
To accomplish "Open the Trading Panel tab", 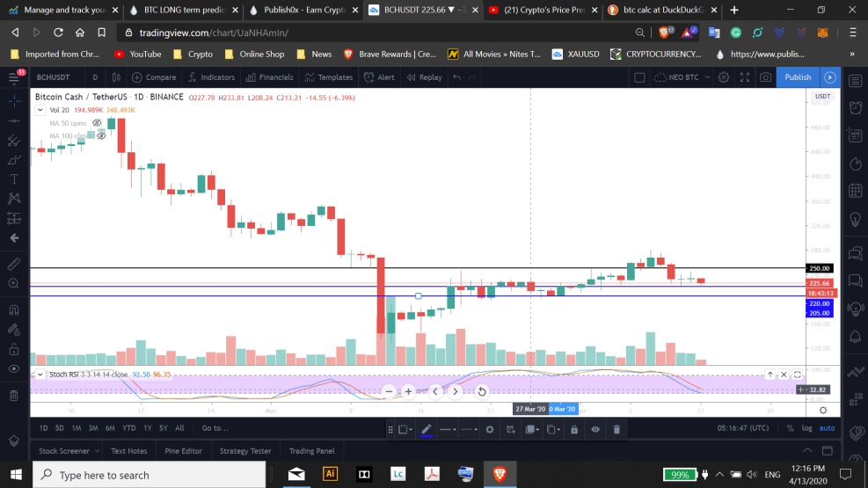I will tap(311, 451).
